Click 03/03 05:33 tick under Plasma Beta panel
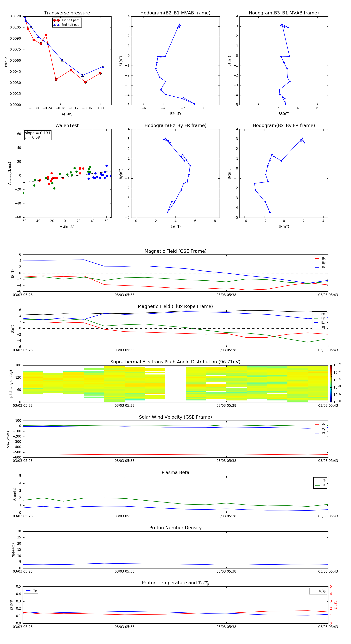 point(124,516)
